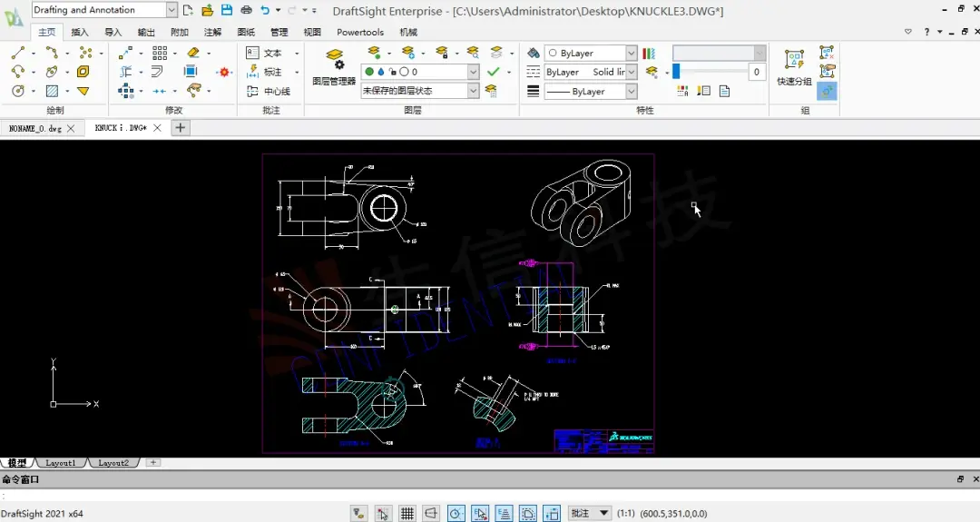Close the KNUCK DWG document tab
980x522 pixels.
pyautogui.click(x=158, y=127)
